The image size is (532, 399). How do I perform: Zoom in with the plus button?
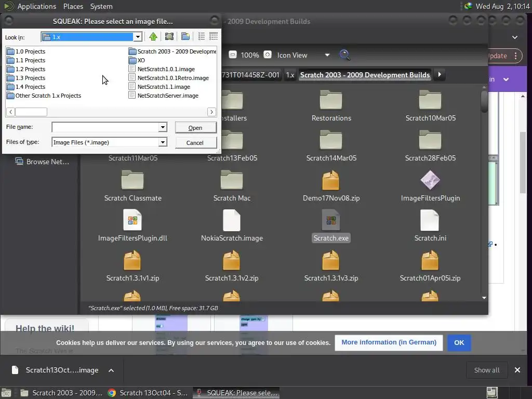268,55
